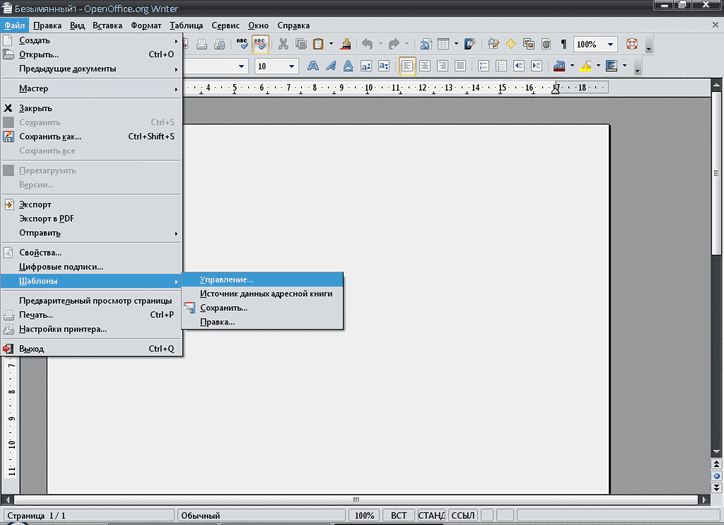Choose Правка... in the templates submenu

pyautogui.click(x=262, y=322)
